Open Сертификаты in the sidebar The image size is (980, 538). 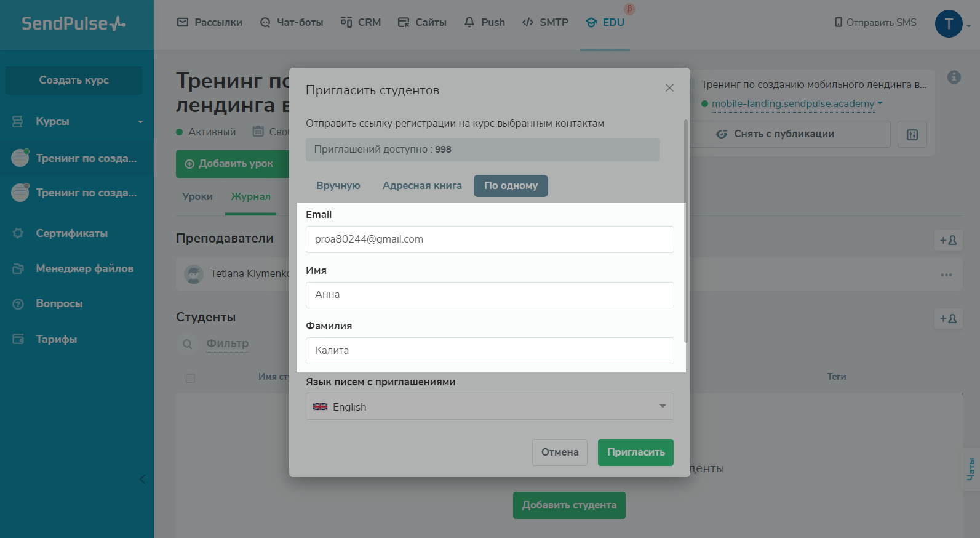pos(71,233)
